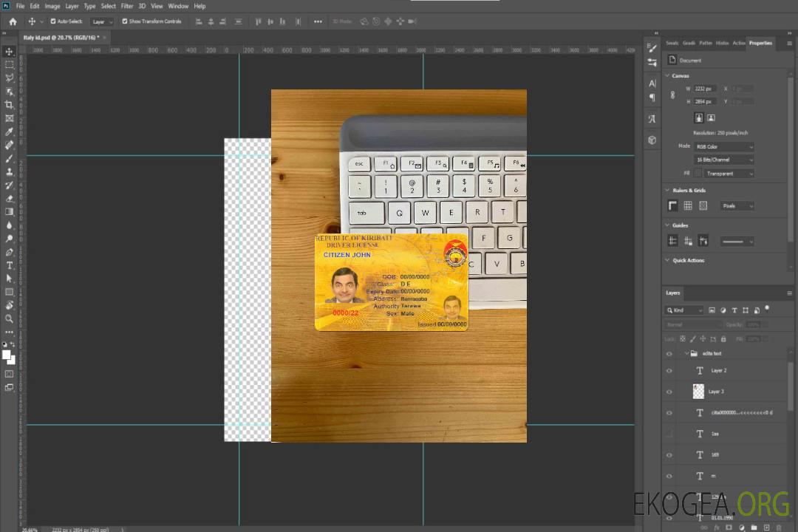Screen dimensions: 798x532
Task: Select the Horizontal Type tool
Action: point(10,265)
